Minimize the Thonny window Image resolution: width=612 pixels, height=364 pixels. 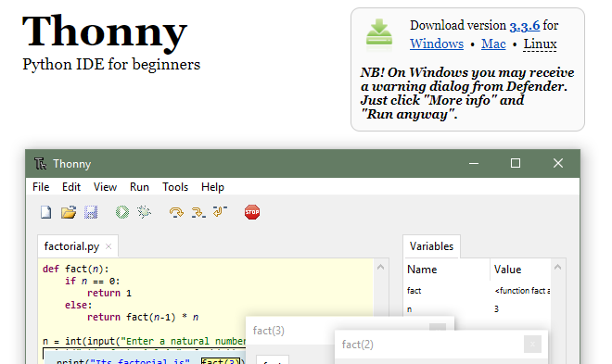pos(474,163)
